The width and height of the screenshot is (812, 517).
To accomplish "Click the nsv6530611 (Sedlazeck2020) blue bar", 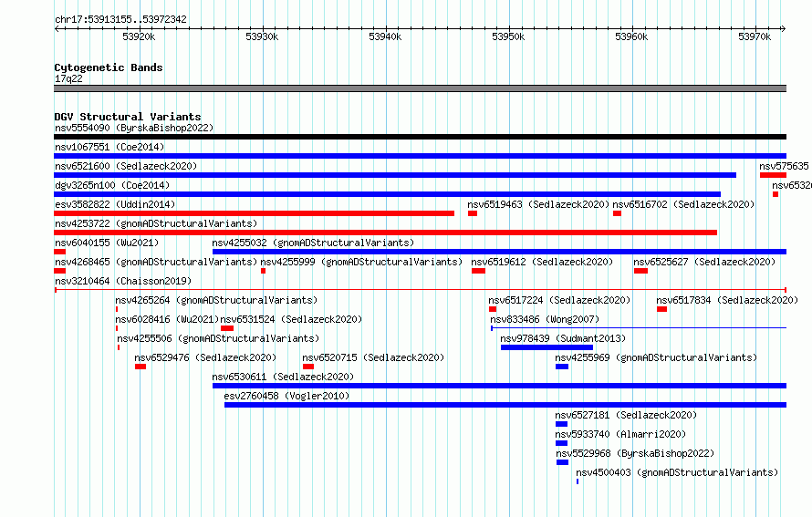I will pos(499,386).
